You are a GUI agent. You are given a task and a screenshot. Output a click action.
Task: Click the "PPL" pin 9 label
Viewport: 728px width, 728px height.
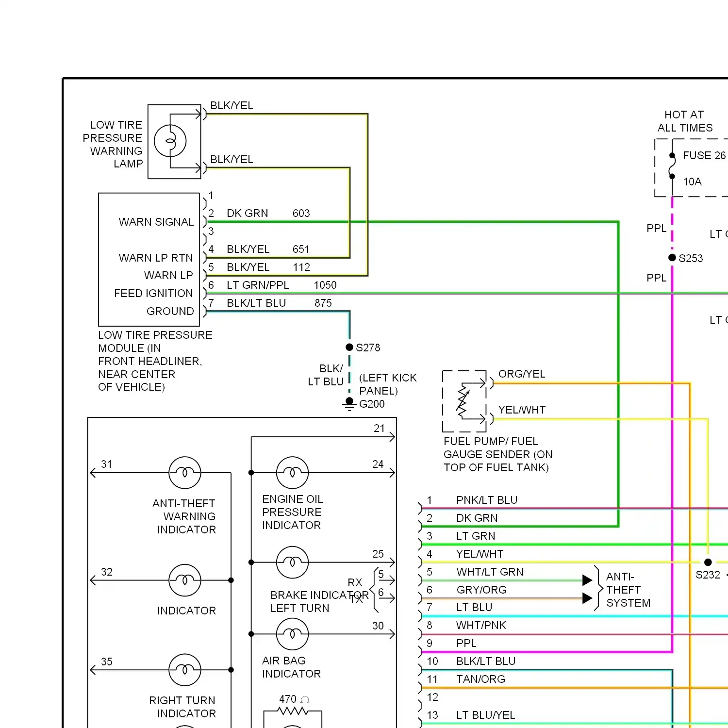click(466, 643)
